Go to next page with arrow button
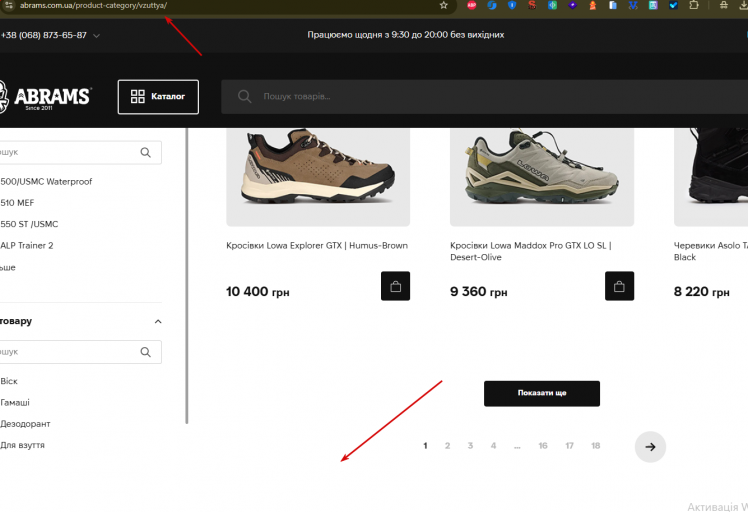The width and height of the screenshot is (748, 512). 650,447
